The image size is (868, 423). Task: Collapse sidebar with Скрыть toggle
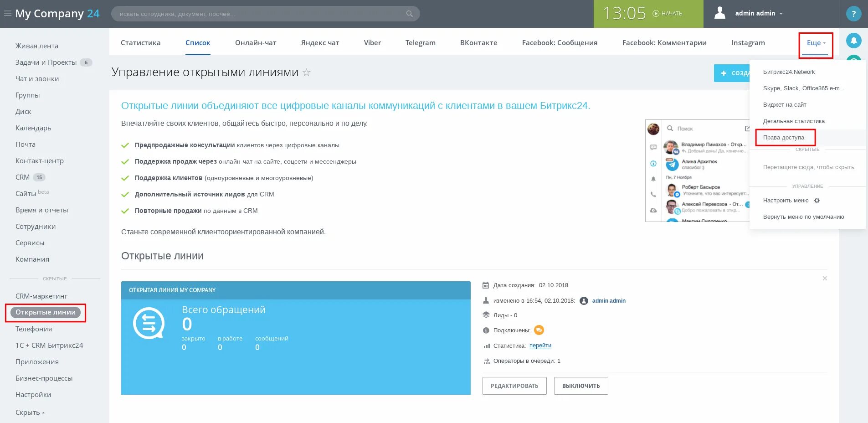pyautogui.click(x=30, y=413)
